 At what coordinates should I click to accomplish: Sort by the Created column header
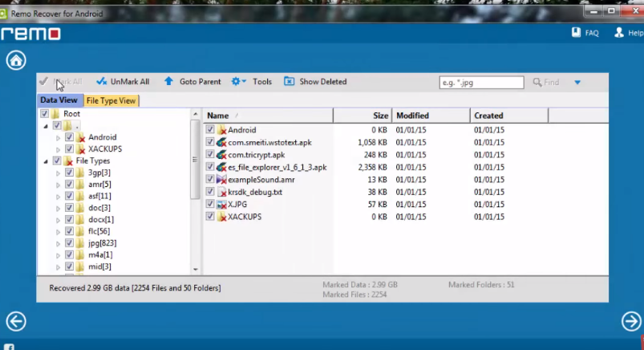509,116
